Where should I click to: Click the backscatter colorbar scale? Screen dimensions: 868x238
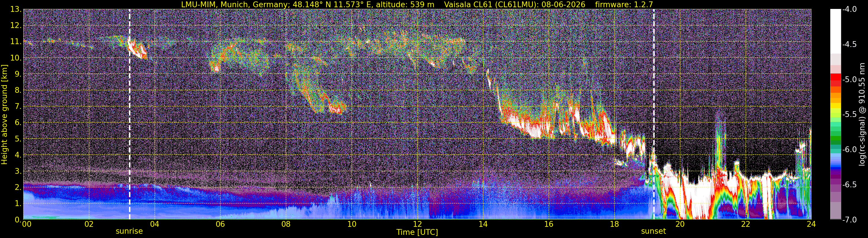[835, 114]
